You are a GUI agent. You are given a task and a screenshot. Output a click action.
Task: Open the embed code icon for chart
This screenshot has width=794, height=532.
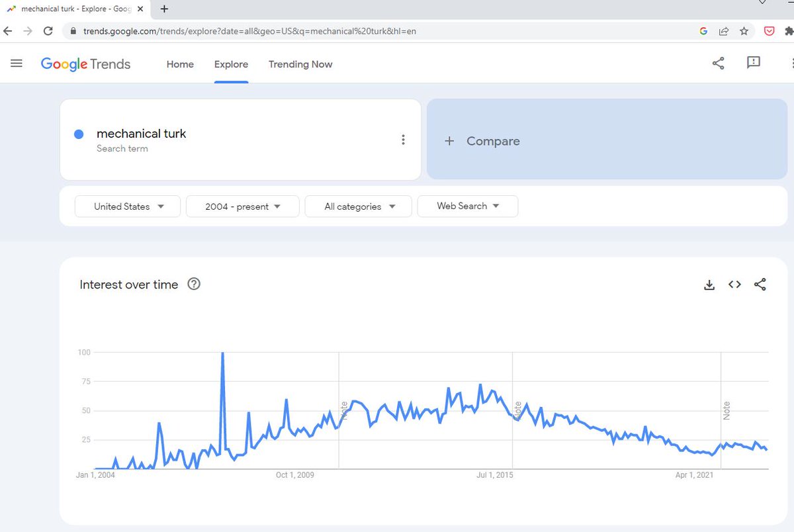coord(734,285)
